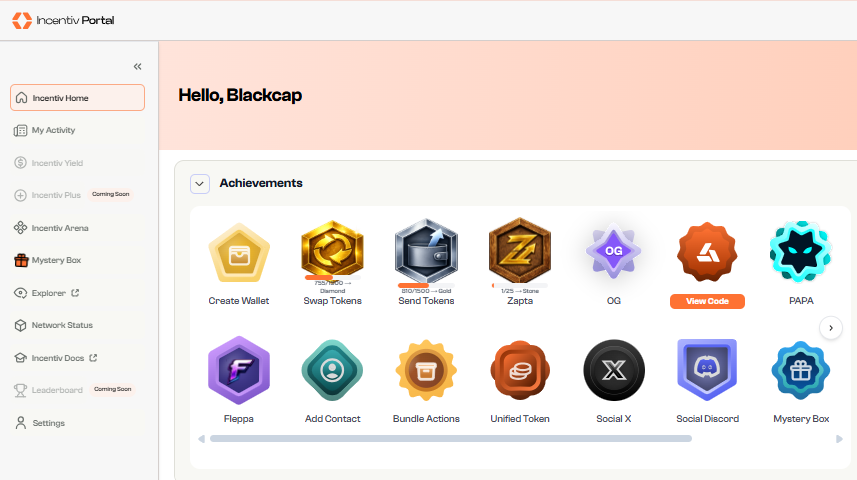The image size is (857, 480).
Task: Select the PAPA cyan badge
Action: tap(801, 251)
